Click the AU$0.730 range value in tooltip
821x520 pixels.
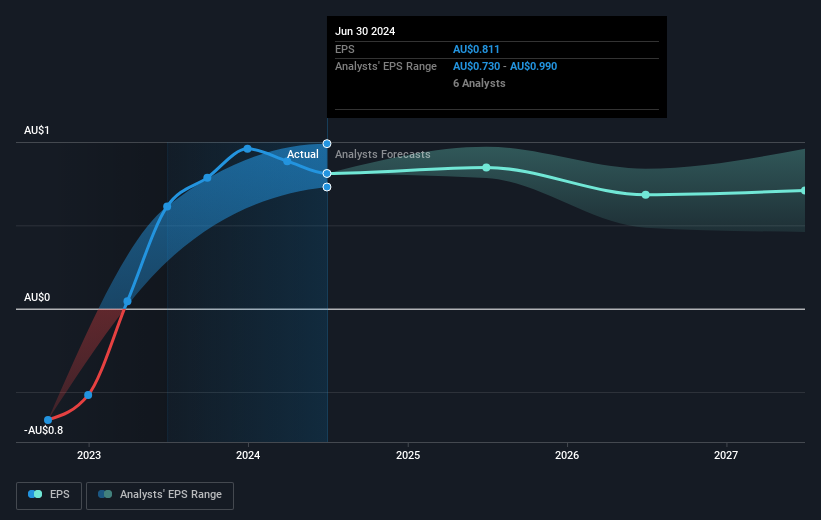(476, 67)
